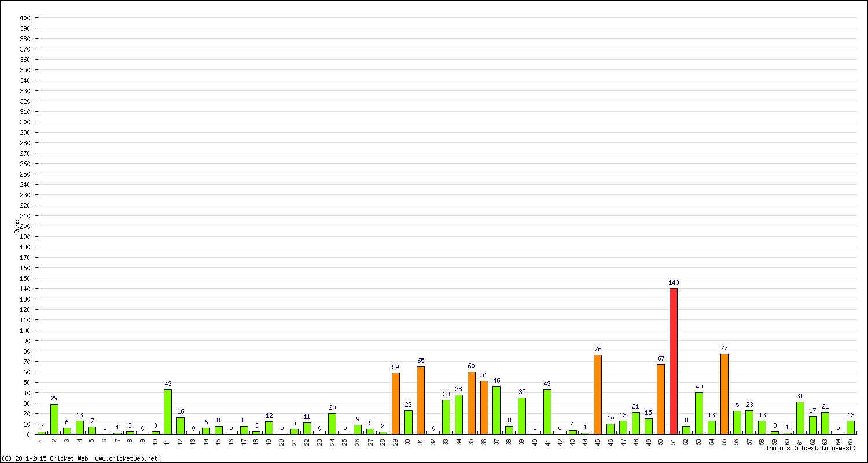This screenshot has width=868, height=463.
Task: Click the red bar for innings 51
Action: pyautogui.click(x=674, y=361)
